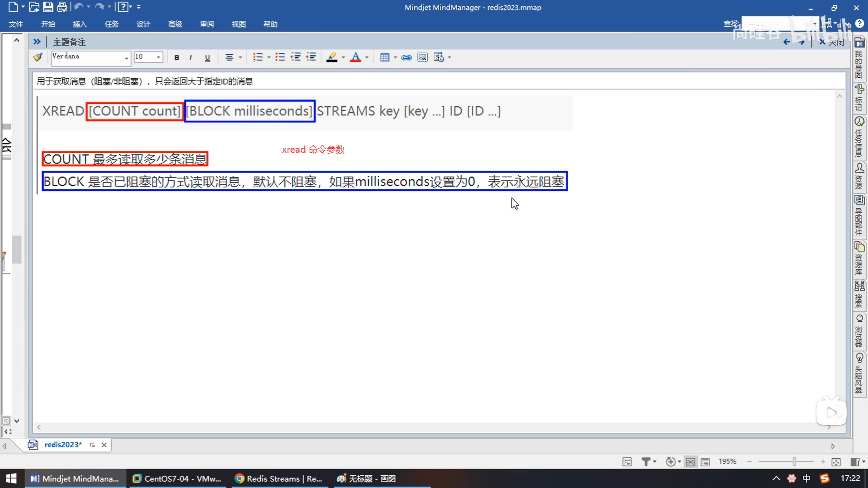Toggle underline formatting
Screen dimensions: 868x488
coord(208,57)
